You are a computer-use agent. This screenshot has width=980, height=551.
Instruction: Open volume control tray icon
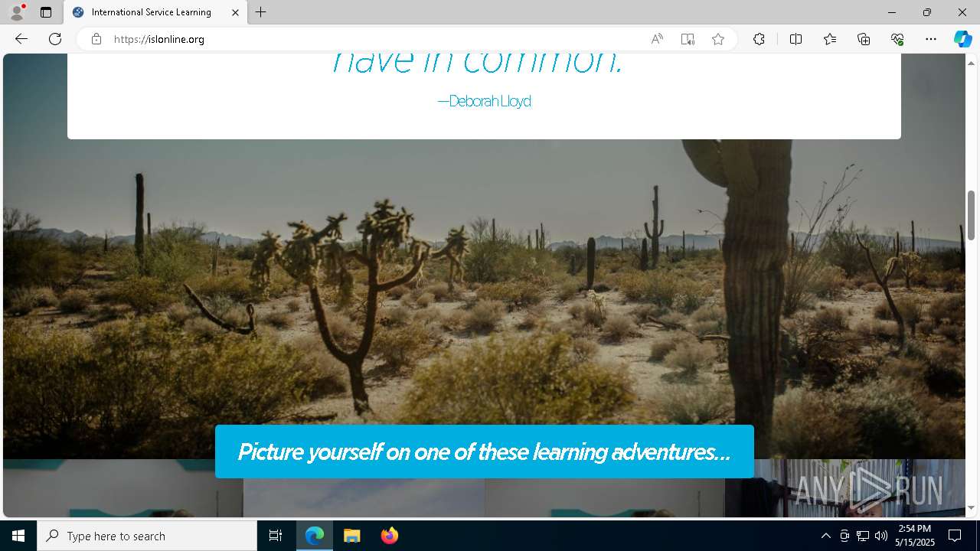click(880, 536)
